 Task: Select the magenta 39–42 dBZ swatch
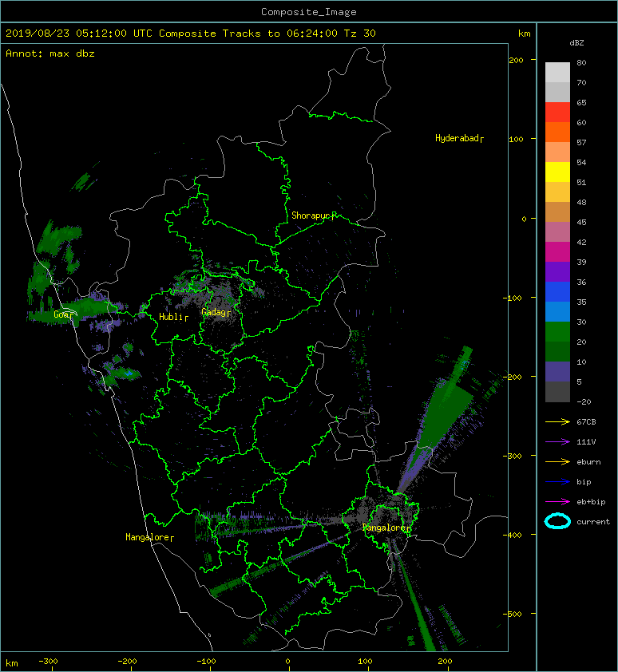(557, 252)
